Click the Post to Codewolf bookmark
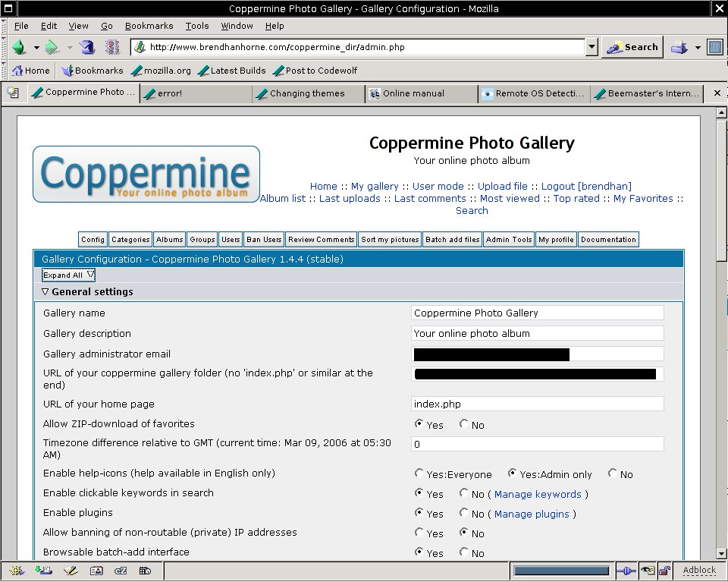Screen dimensions: 728x582 point(315,71)
